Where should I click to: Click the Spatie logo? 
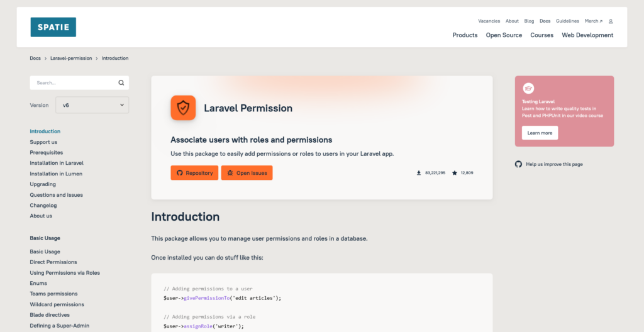[x=53, y=27]
